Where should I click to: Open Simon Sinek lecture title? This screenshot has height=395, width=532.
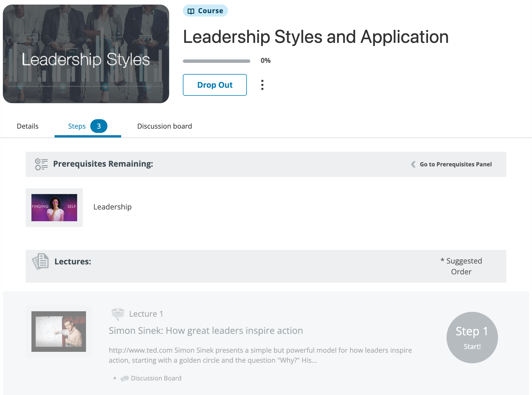tap(206, 331)
